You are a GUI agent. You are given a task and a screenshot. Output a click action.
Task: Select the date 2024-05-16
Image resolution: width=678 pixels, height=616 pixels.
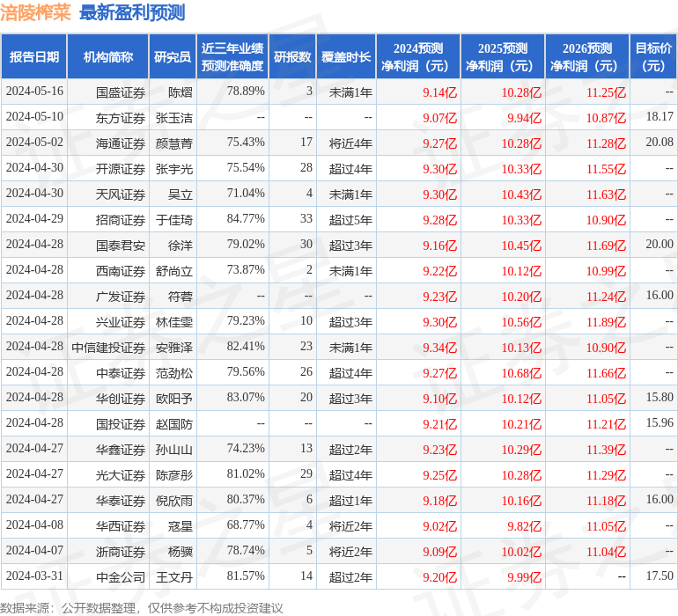[x=34, y=92]
